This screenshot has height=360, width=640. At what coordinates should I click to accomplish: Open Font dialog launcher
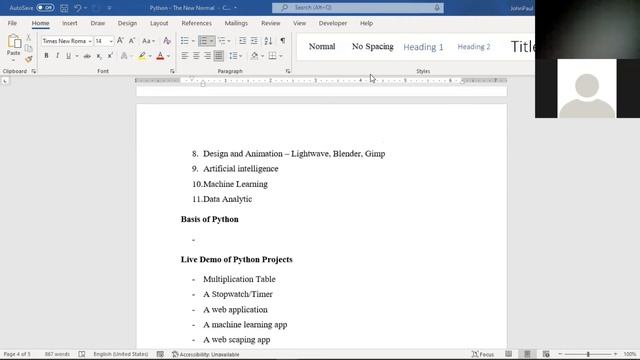click(172, 71)
